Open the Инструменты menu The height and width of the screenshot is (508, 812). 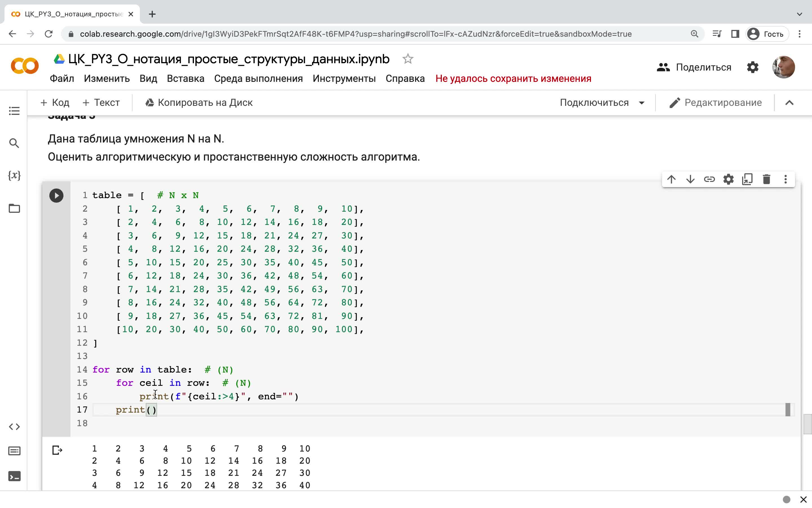click(344, 79)
